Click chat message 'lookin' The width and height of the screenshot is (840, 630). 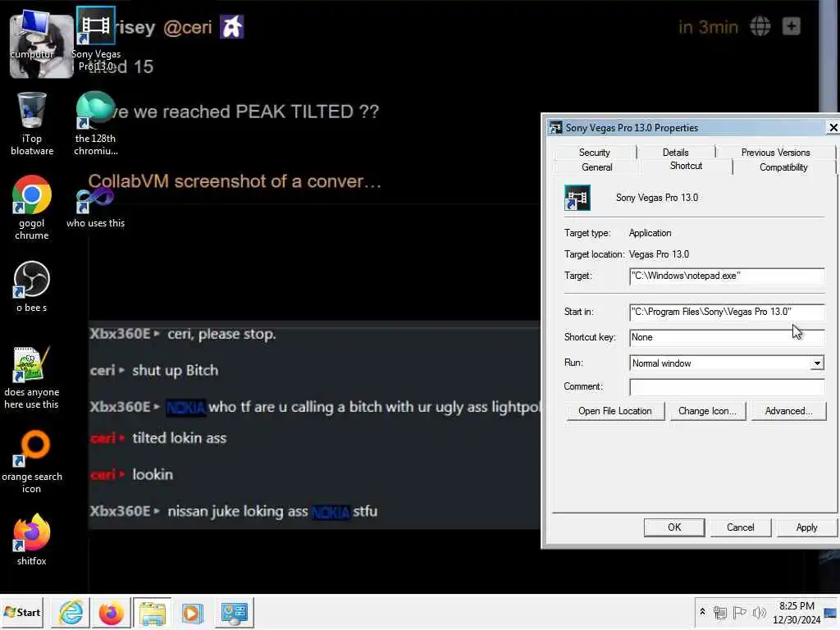coord(153,474)
